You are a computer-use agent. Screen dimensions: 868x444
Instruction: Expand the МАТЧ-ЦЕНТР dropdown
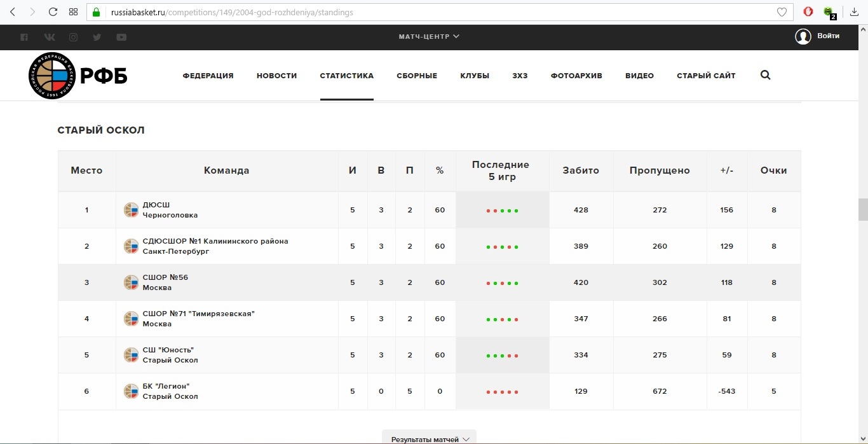[429, 37]
